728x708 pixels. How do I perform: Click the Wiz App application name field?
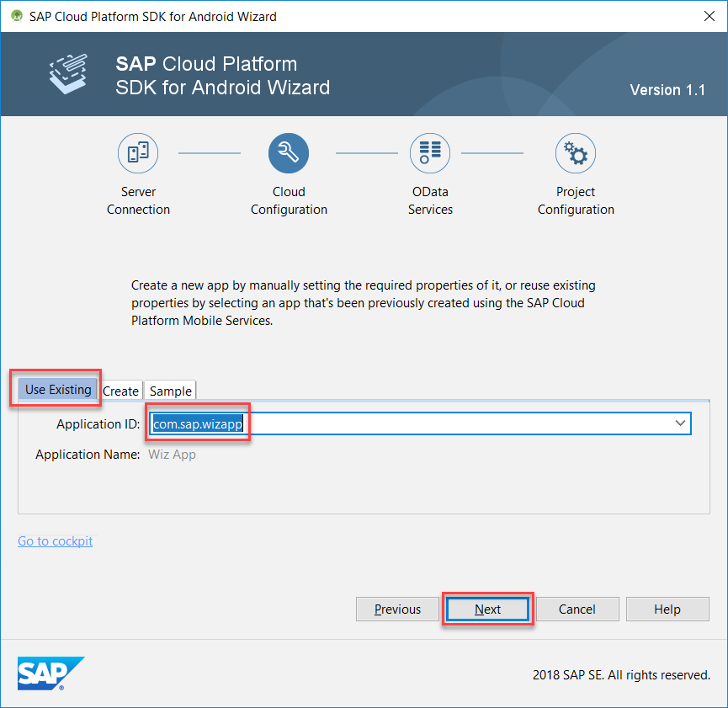click(x=173, y=455)
